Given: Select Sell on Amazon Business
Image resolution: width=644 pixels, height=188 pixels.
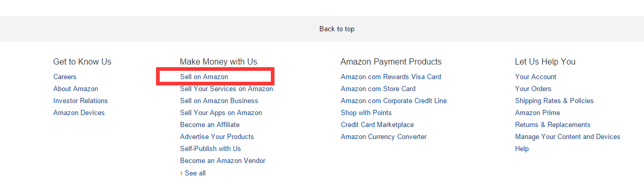Looking at the screenshot, I should [x=219, y=101].
